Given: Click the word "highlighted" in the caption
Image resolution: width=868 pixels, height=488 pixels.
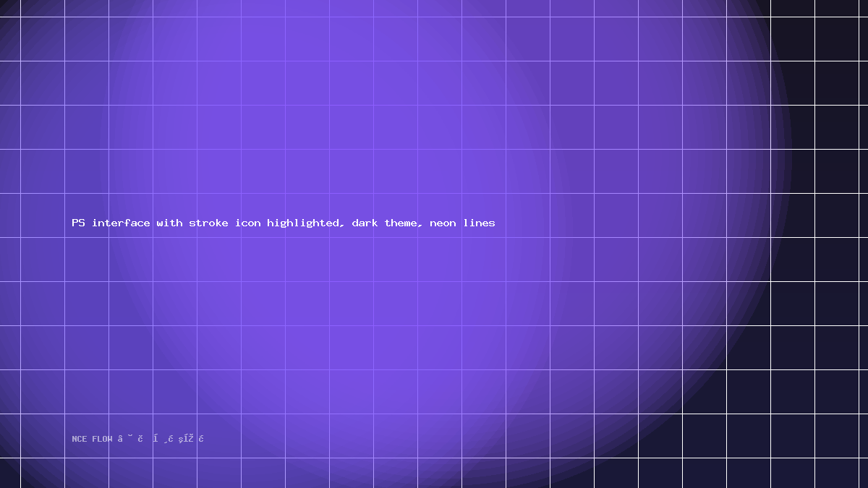Looking at the screenshot, I should tap(302, 223).
